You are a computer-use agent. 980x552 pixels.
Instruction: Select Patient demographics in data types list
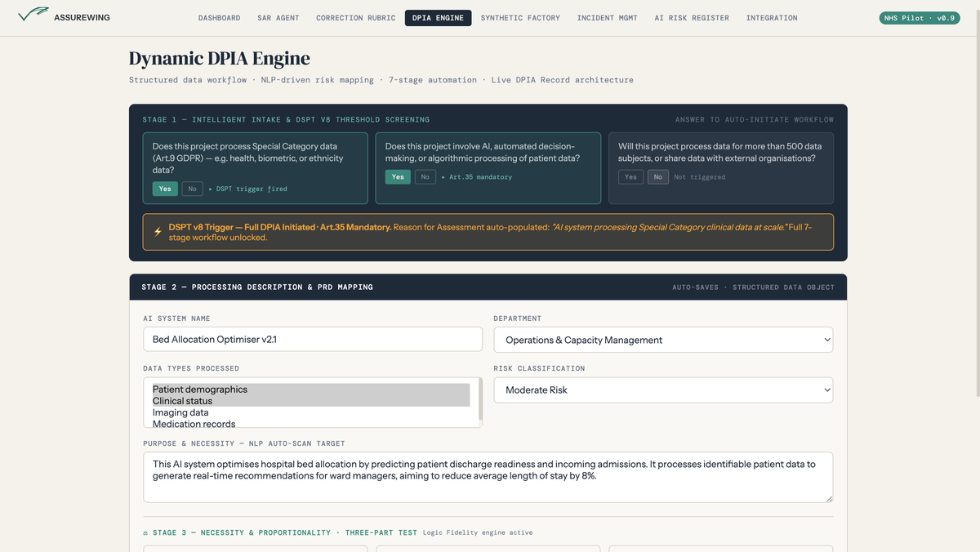[x=310, y=390]
